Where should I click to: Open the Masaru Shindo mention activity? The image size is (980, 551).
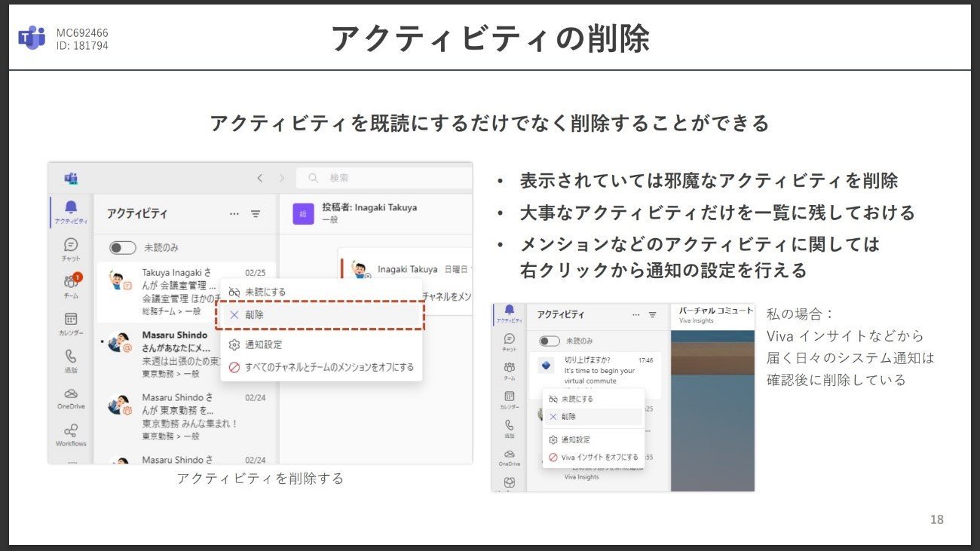click(x=186, y=354)
